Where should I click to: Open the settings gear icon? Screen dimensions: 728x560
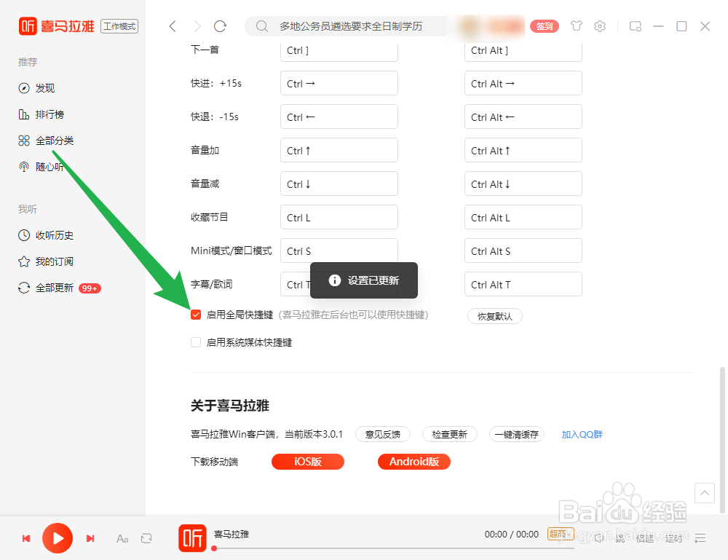599,25
